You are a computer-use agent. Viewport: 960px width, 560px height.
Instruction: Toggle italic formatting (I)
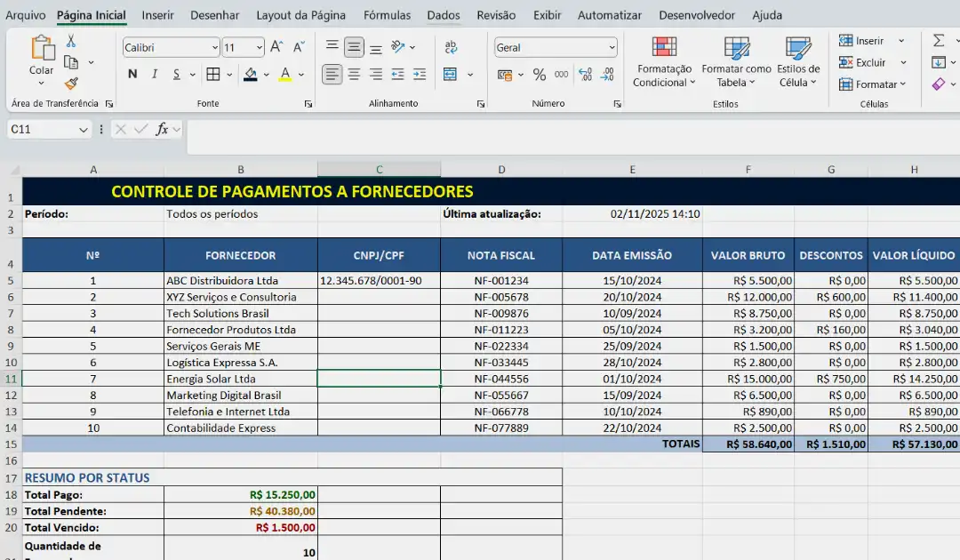[155, 75]
